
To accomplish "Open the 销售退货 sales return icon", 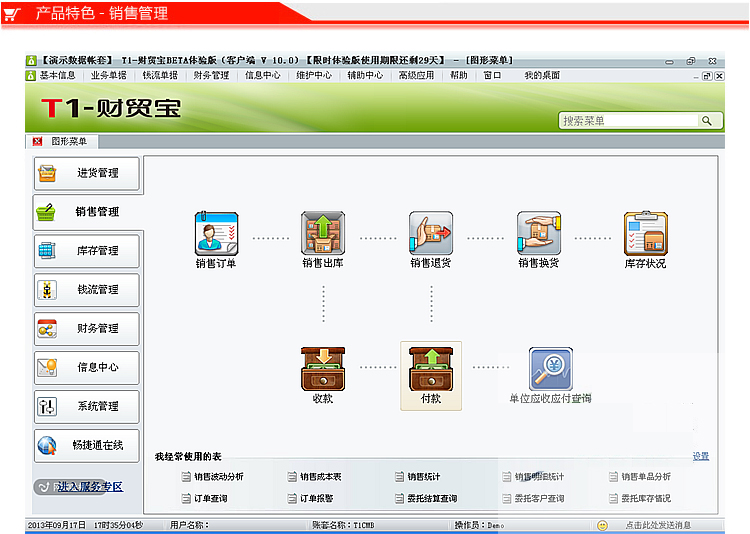I will [430, 233].
